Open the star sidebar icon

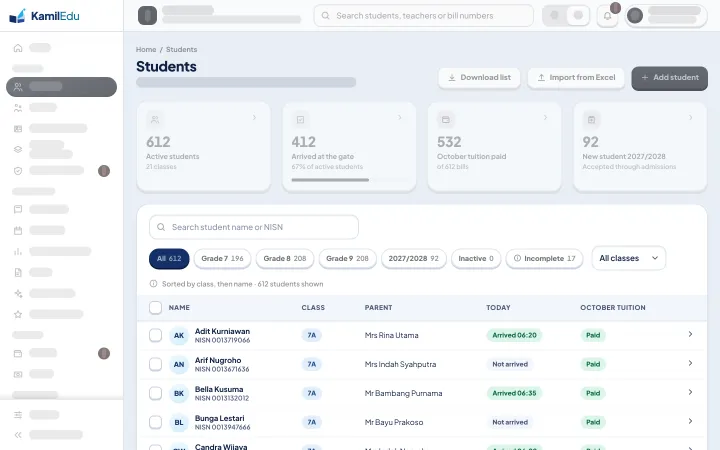(x=18, y=315)
